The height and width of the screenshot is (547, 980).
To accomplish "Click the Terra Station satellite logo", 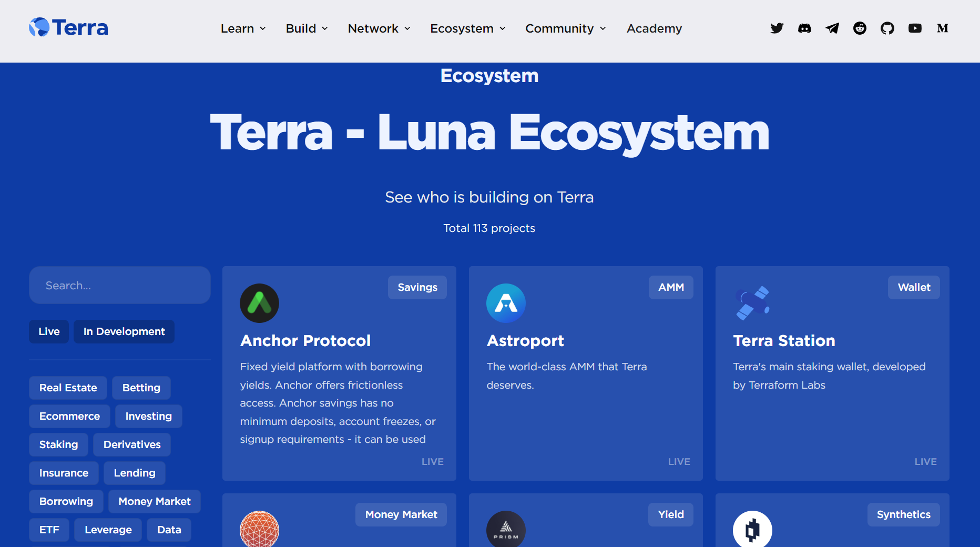I will [x=752, y=303].
